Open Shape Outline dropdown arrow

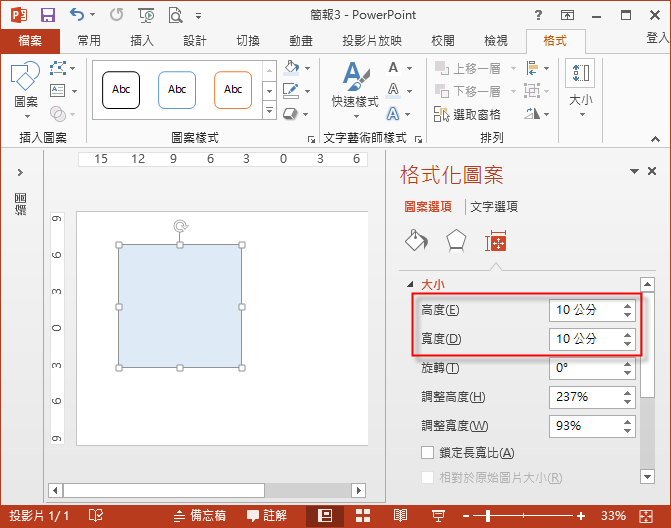(x=307, y=91)
